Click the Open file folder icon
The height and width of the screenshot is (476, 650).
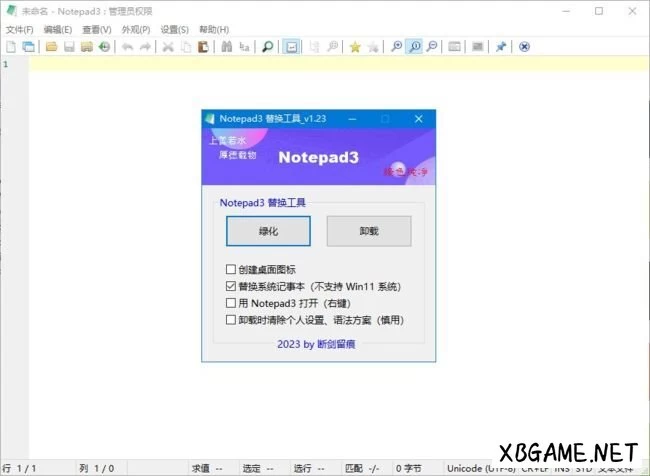click(x=51, y=47)
